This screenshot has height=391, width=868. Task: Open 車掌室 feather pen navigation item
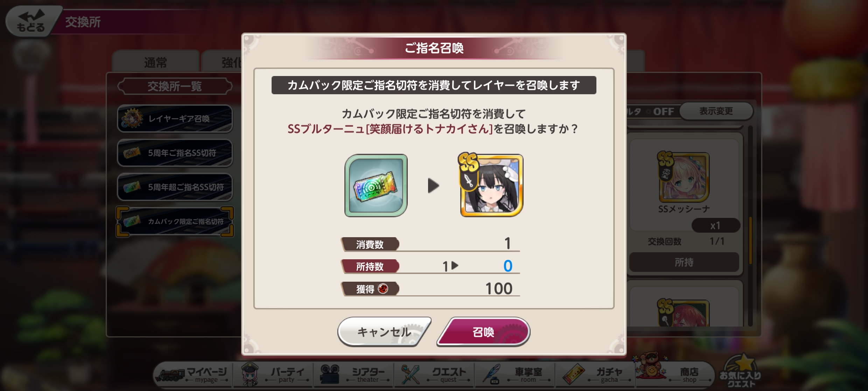pos(514,375)
